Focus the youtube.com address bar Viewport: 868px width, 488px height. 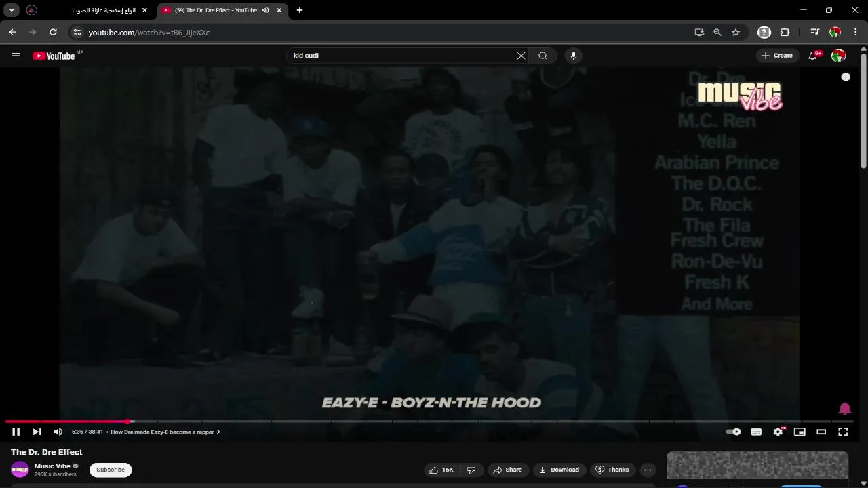coord(380,32)
